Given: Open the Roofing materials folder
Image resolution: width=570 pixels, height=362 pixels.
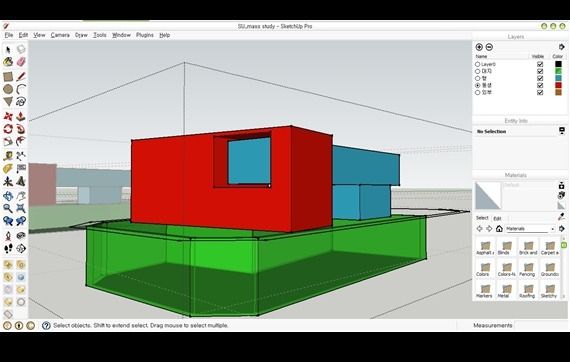Looking at the screenshot, I should [527, 291].
